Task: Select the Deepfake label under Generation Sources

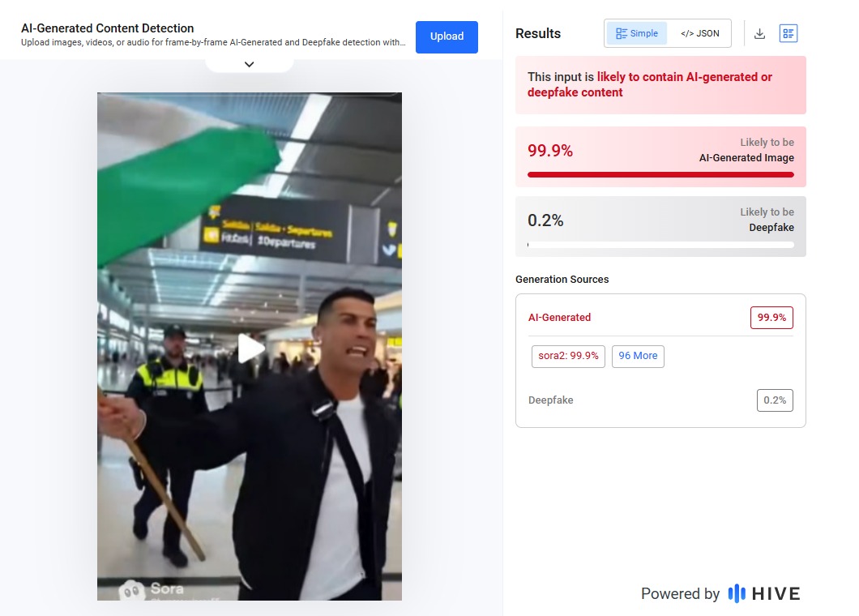Action: [x=550, y=400]
